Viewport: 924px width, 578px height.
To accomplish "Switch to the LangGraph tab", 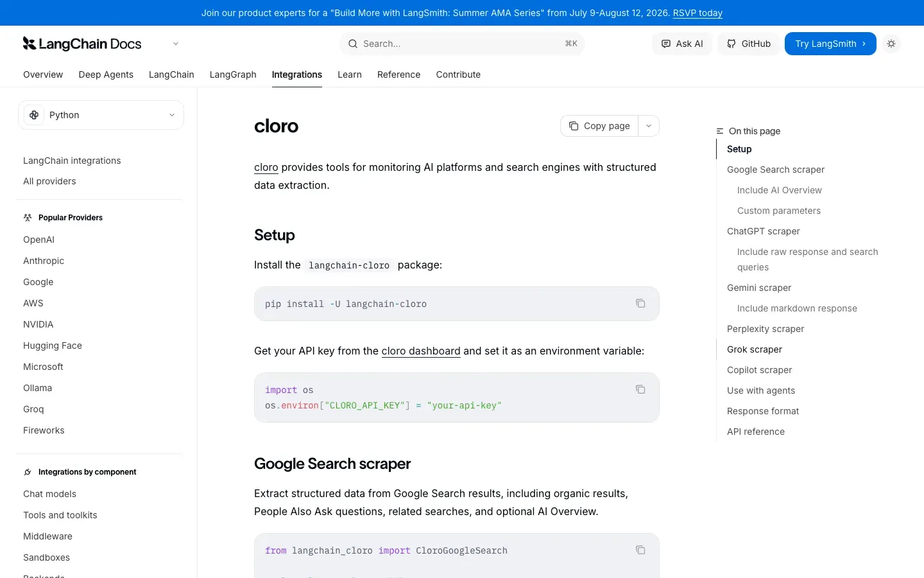I will click(x=233, y=74).
